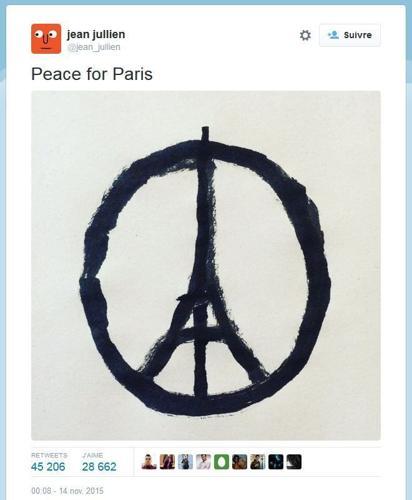
Task: Open the @jean_jullien handle link
Action: 94,47
